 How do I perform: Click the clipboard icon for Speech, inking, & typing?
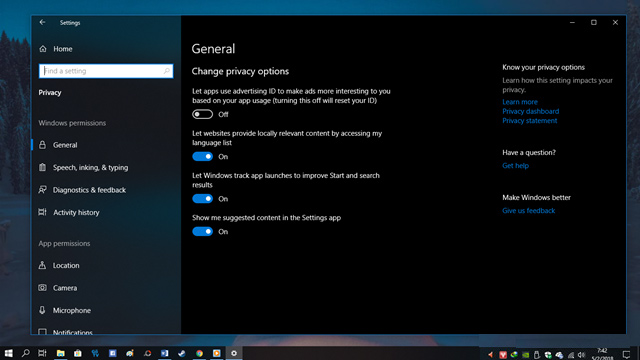point(42,167)
